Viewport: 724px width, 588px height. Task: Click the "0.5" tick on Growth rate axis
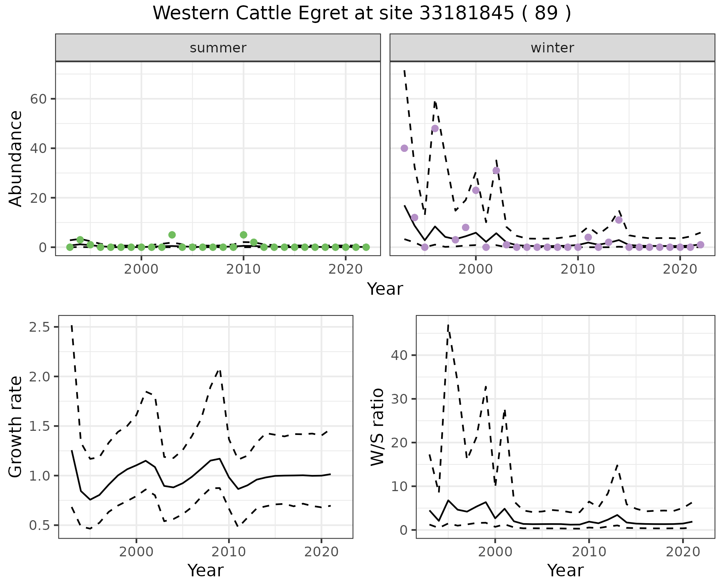pyautogui.click(x=40, y=525)
